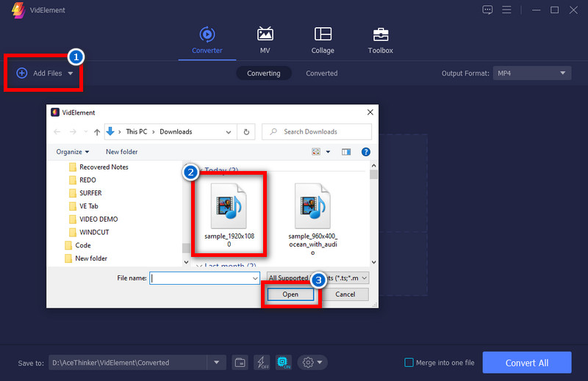Open the MV tab

pos(265,40)
